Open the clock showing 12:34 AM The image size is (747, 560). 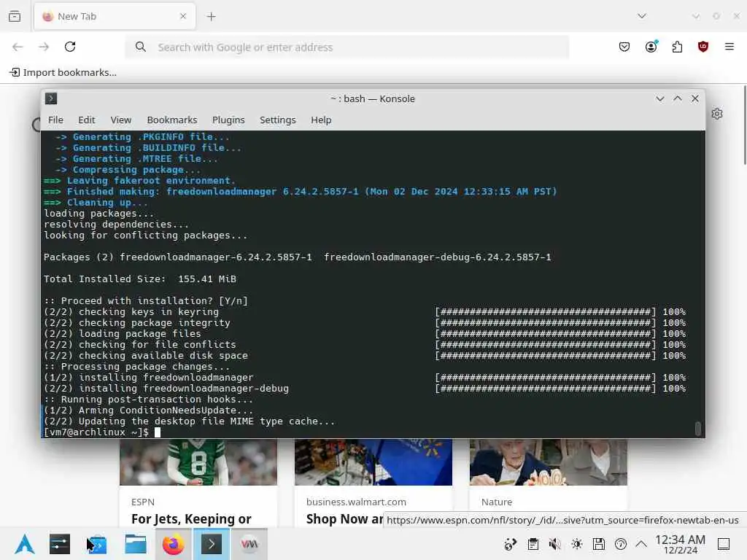681,544
